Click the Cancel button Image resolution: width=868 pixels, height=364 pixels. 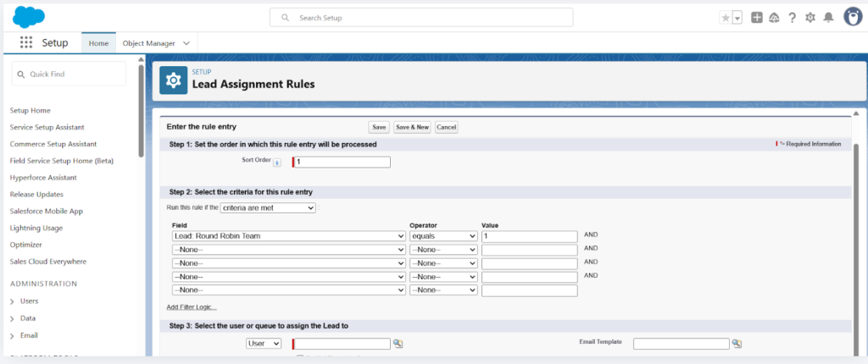(446, 127)
